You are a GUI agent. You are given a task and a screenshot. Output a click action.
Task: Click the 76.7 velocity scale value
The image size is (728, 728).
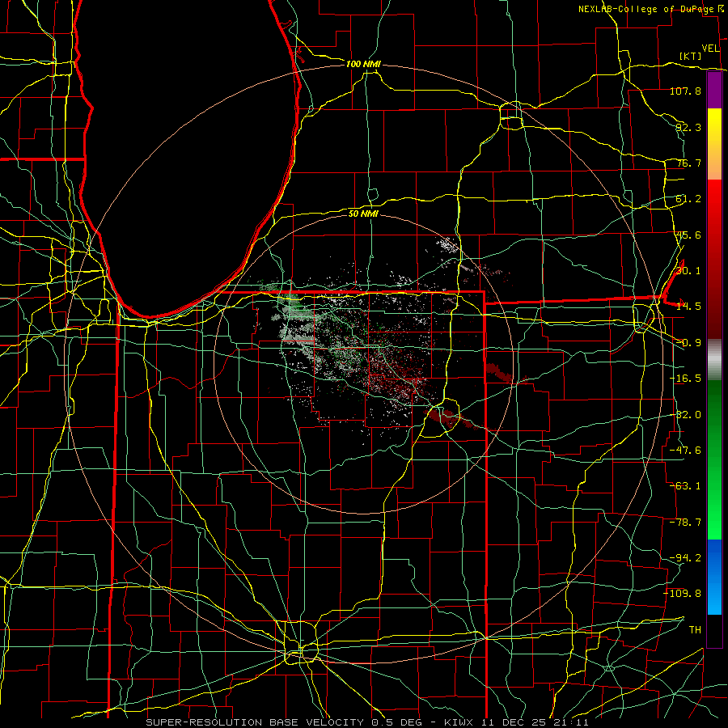(x=688, y=163)
